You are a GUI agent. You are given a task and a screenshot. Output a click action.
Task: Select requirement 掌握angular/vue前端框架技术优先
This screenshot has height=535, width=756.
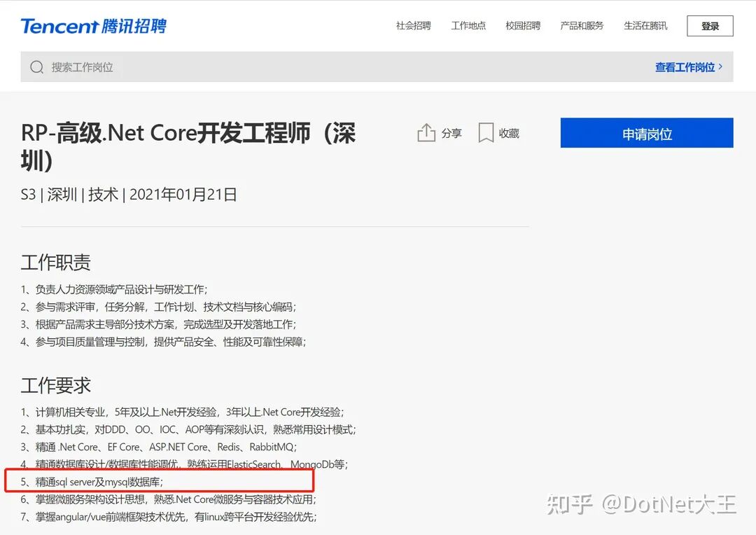(169, 517)
